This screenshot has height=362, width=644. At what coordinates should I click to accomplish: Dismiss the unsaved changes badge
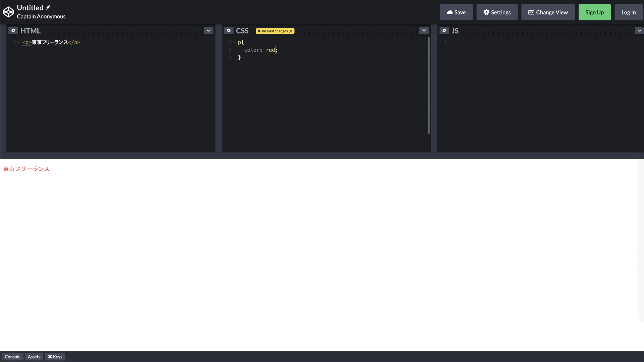pos(291,31)
